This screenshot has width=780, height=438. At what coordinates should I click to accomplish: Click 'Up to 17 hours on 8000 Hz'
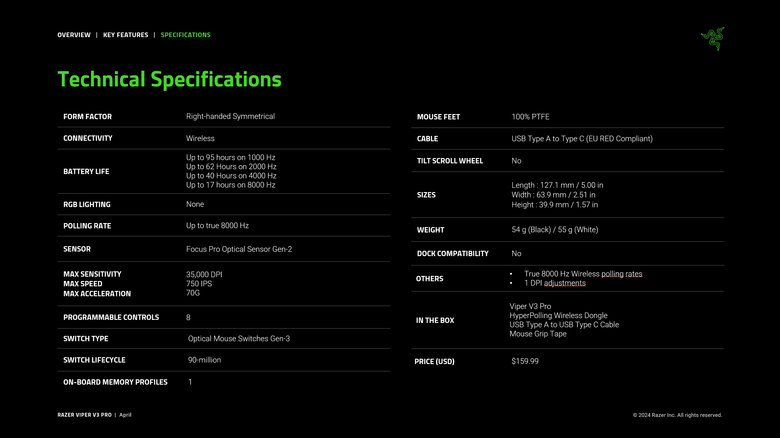coord(230,185)
